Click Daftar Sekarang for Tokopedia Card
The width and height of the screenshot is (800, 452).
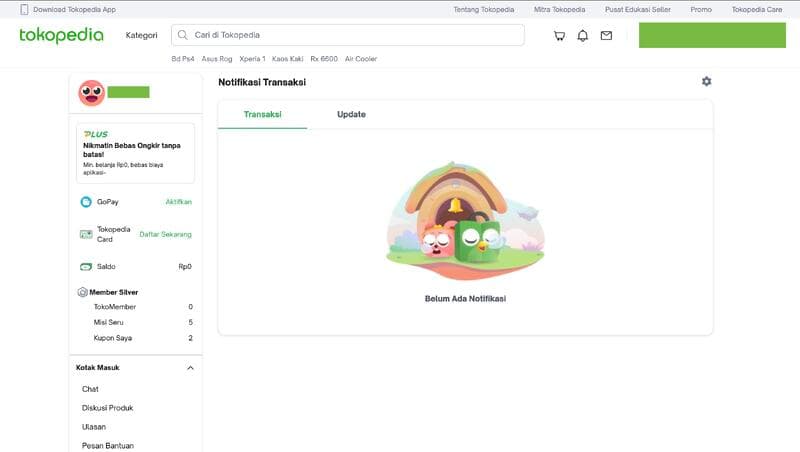click(165, 234)
